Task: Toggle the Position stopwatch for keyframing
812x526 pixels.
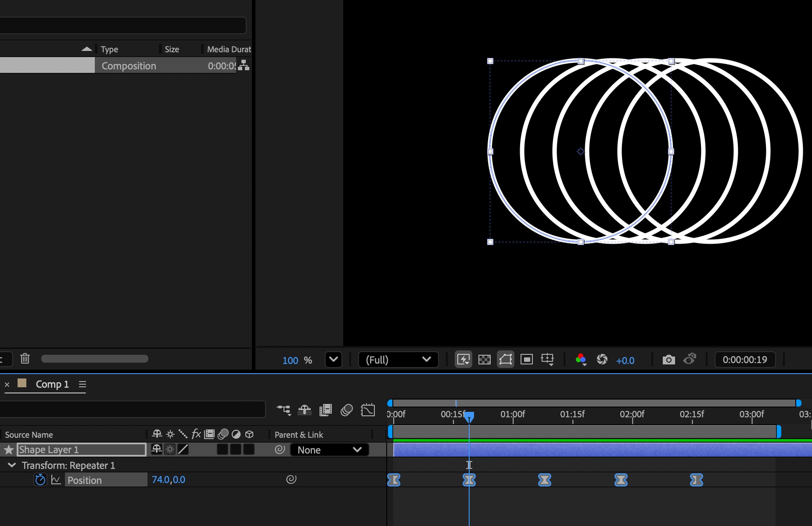Action: click(x=40, y=480)
